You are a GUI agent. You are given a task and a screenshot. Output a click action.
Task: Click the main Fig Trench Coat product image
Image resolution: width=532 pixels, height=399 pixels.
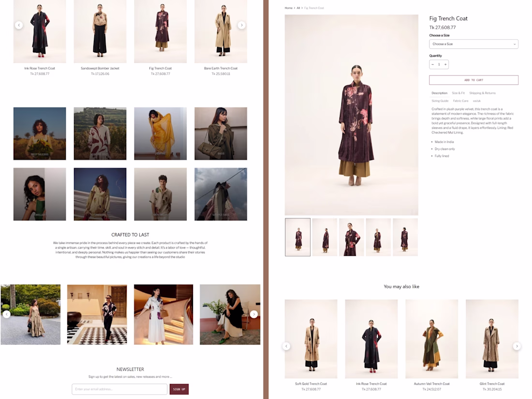pos(352,115)
